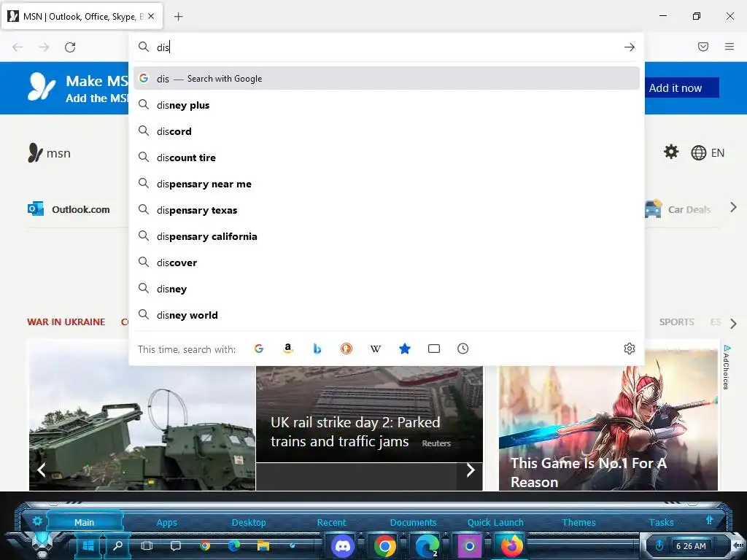747x560 pixels.
Task: Open dock settings gear beside Main tab
Action: click(x=37, y=521)
